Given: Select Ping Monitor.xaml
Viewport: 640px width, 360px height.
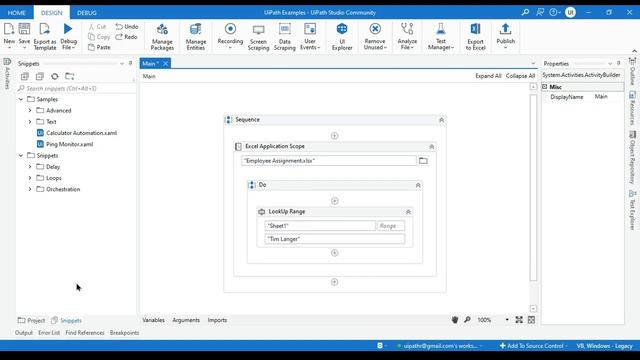Looking at the screenshot, I should (x=65, y=144).
